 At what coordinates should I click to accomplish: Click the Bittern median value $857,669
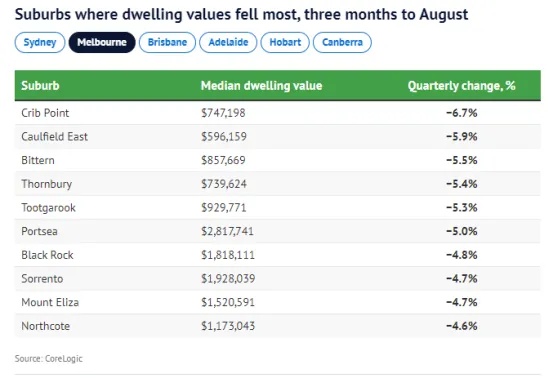click(223, 160)
